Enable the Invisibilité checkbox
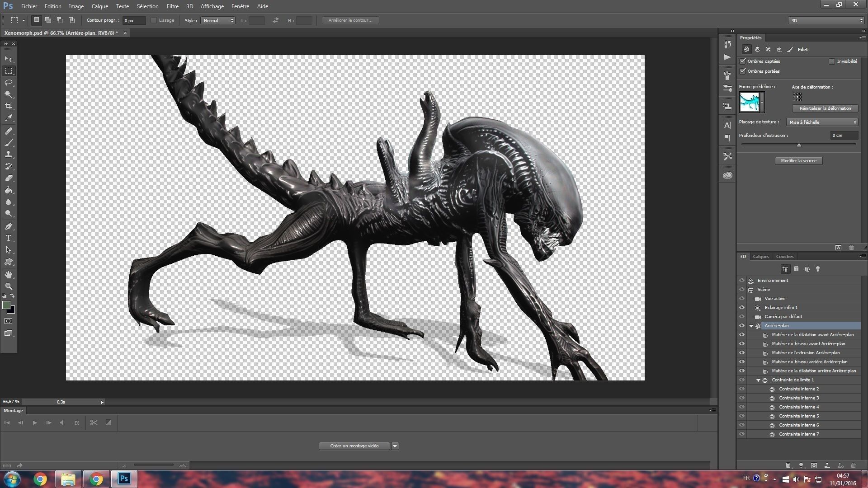This screenshot has width=868, height=488. click(x=831, y=61)
